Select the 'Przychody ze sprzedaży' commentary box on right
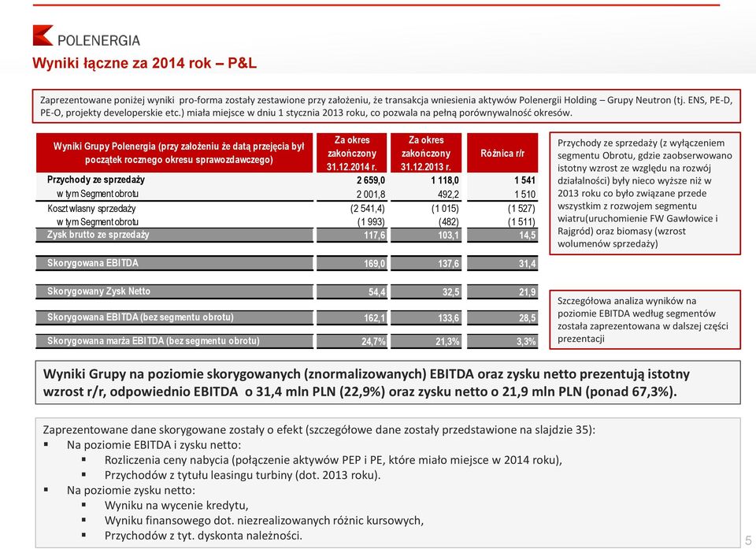This screenshot has width=756, height=549. [x=645, y=193]
